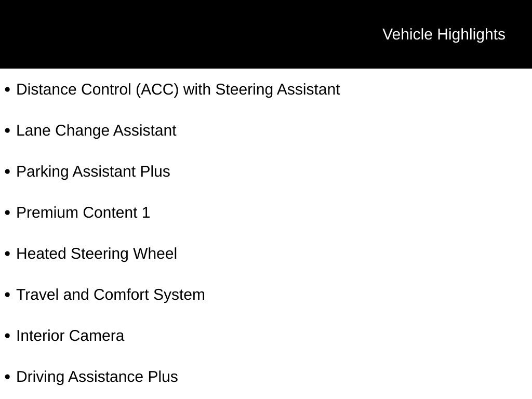The image size is (532, 399).
Task: Select the Lane Change Assistant item
Action: (96, 130)
